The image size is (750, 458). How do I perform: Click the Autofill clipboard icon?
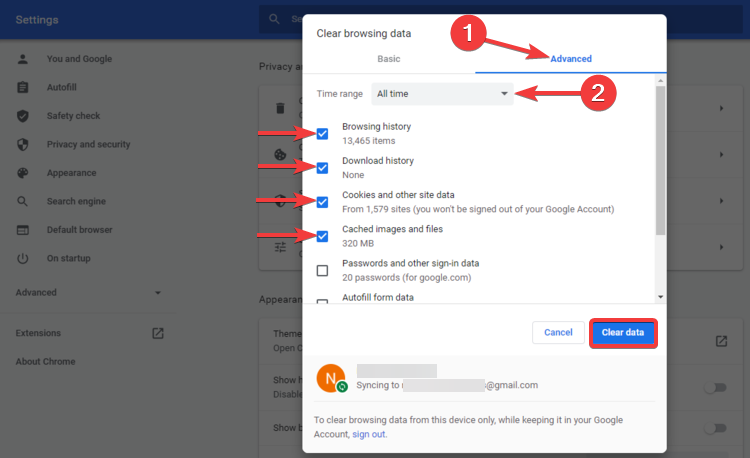click(x=22, y=88)
